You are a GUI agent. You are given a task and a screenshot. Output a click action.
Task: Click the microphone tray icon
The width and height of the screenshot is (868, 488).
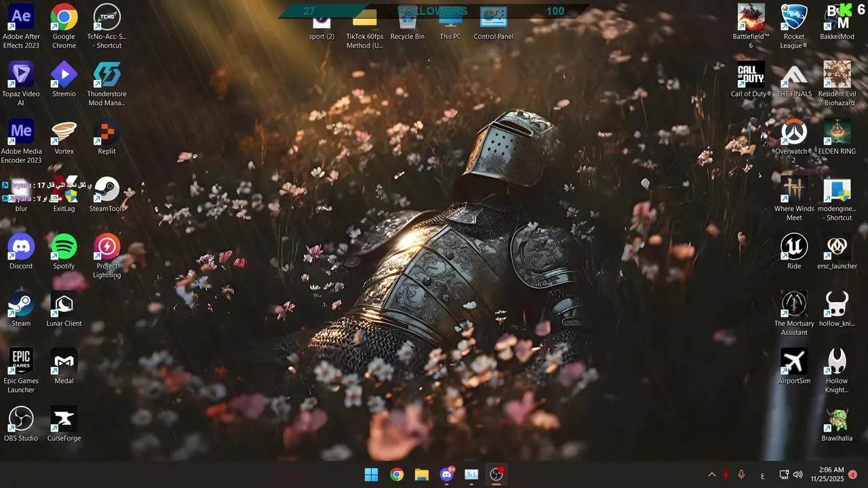point(741,475)
